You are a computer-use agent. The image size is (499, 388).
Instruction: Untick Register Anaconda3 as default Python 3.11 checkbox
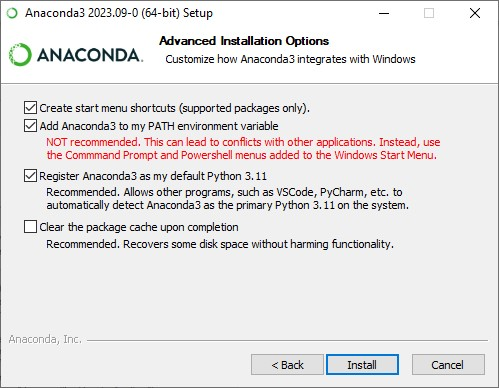click(30, 176)
